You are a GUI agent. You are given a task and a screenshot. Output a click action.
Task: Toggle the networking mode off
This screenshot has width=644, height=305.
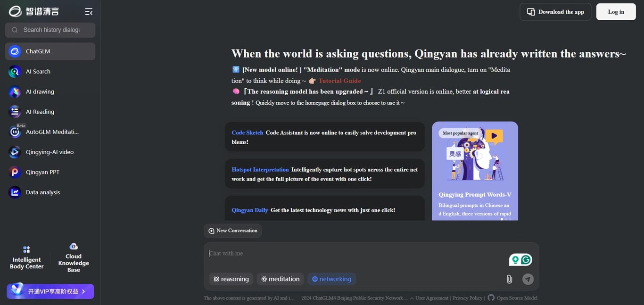click(331, 279)
